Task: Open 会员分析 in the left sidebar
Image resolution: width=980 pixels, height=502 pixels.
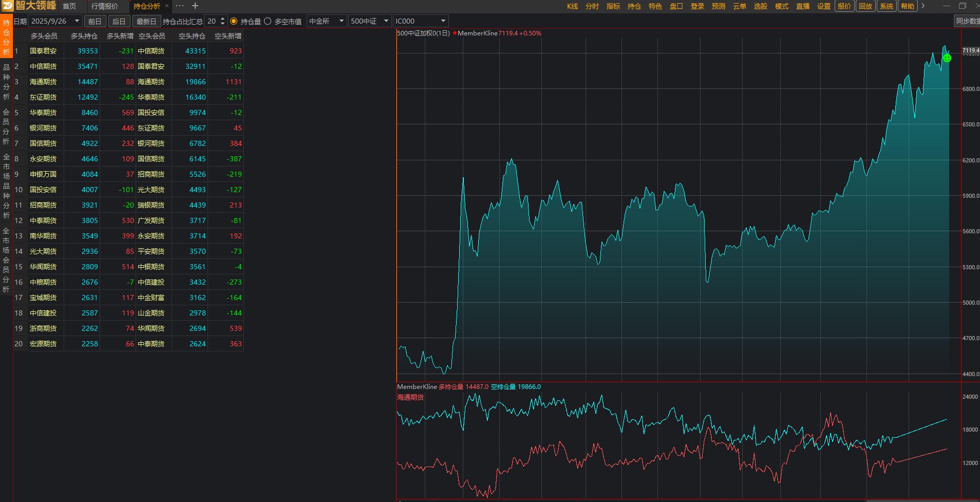Action: pyautogui.click(x=6, y=126)
